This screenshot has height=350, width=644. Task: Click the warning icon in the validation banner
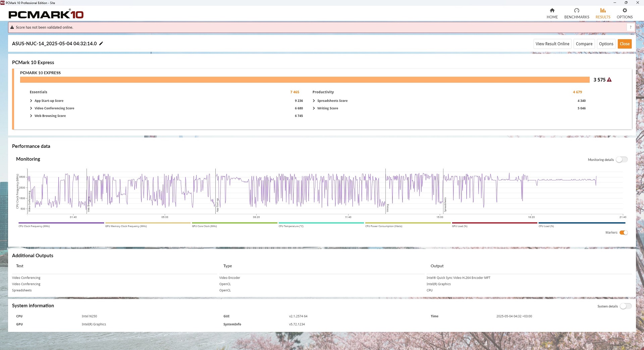12,27
